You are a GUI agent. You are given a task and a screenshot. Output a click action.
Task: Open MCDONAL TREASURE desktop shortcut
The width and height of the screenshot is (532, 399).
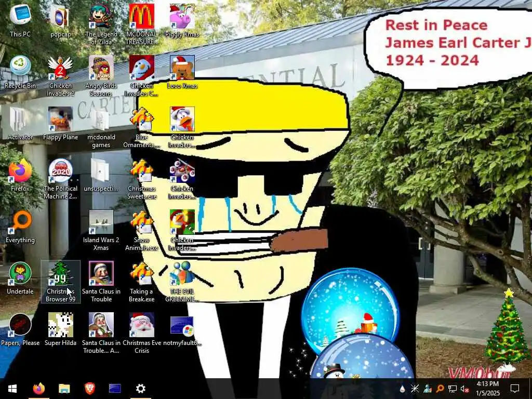141,25
